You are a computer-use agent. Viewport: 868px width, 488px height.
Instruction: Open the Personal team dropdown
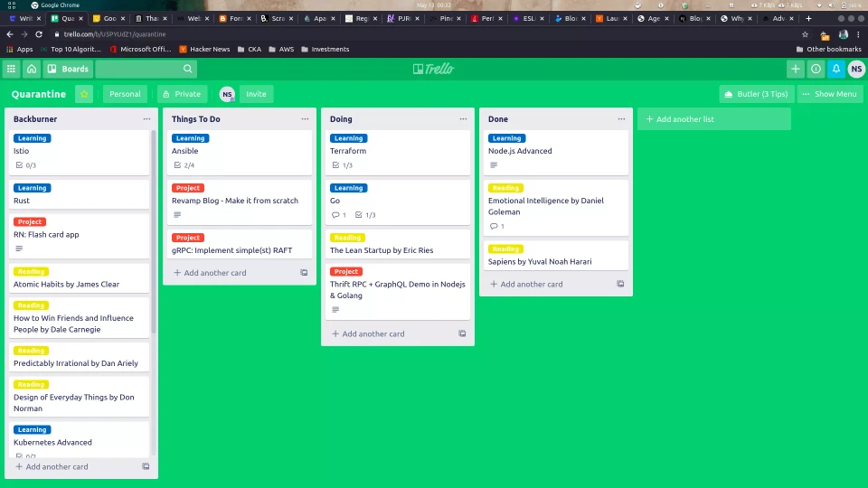(125, 94)
